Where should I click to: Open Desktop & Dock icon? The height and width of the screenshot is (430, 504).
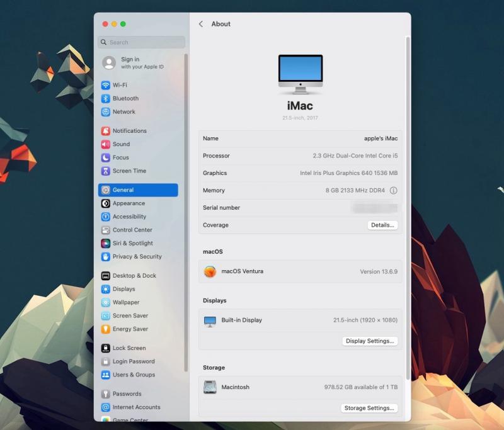(105, 276)
